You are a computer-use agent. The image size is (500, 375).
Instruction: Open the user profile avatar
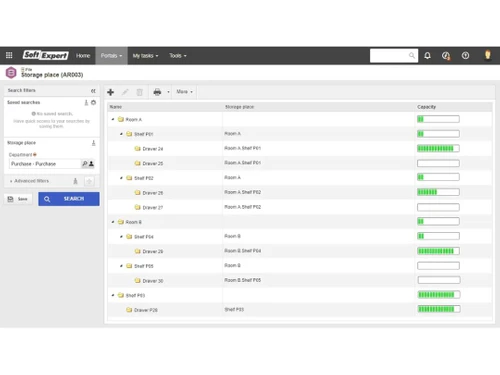point(488,55)
